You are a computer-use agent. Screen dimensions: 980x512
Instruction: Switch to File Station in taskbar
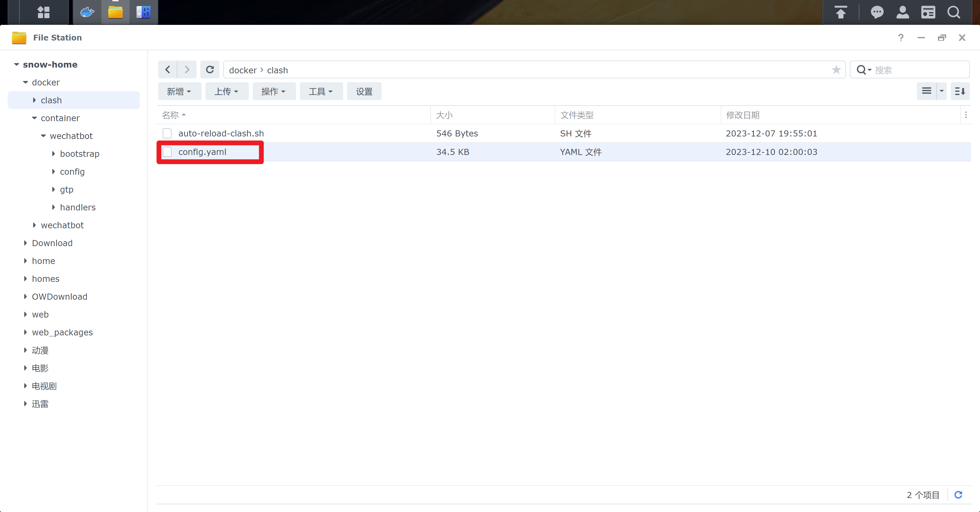[x=115, y=12]
